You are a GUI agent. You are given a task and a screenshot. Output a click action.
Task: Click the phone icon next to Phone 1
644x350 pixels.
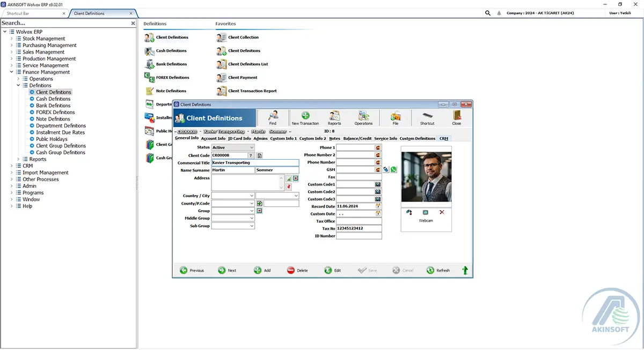pyautogui.click(x=378, y=147)
